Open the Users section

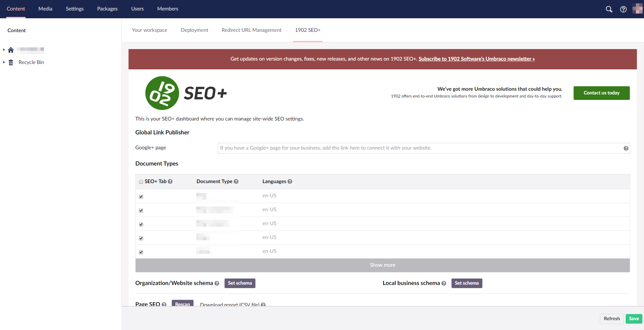click(137, 9)
